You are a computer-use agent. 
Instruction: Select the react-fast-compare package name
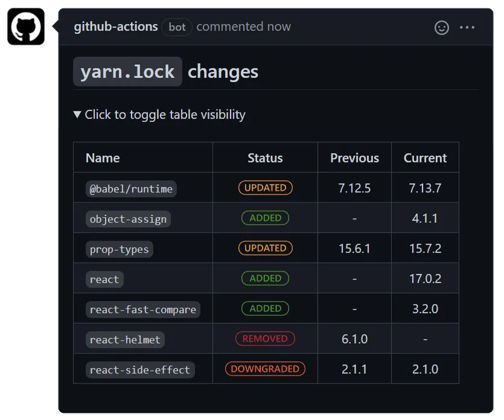coord(142,310)
